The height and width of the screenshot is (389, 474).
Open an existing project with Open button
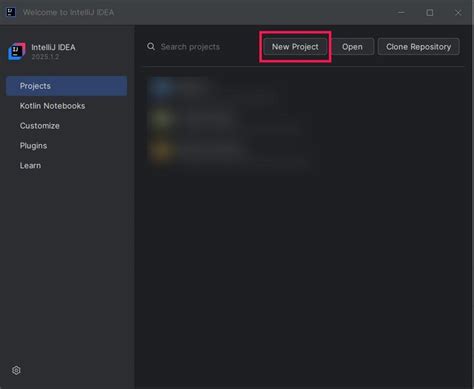[x=352, y=47]
